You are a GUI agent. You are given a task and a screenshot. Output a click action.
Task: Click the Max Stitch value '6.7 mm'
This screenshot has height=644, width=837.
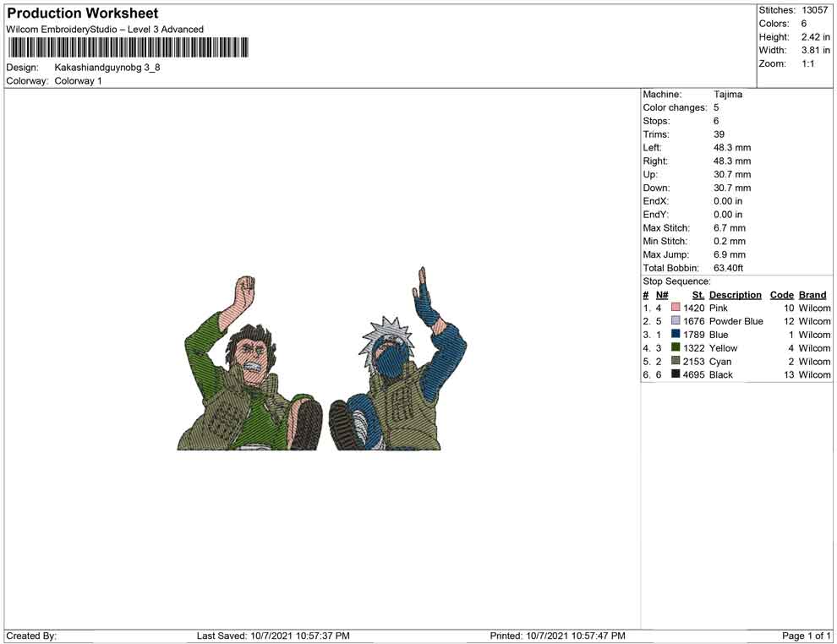[x=729, y=228]
